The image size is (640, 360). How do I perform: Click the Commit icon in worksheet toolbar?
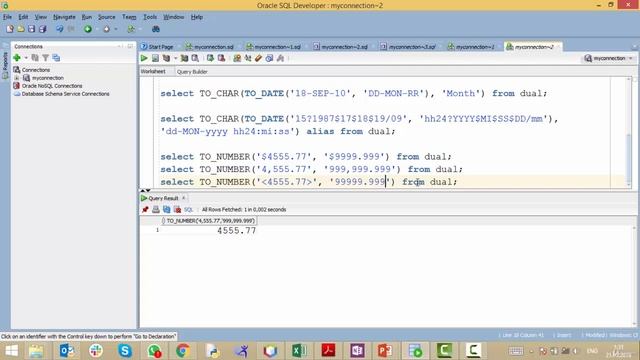coord(210,58)
